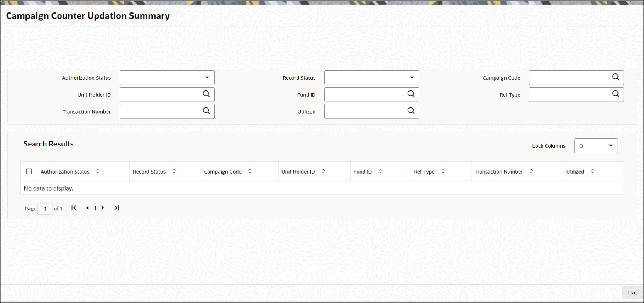Sort by Transaction Number column arrows

(531, 171)
